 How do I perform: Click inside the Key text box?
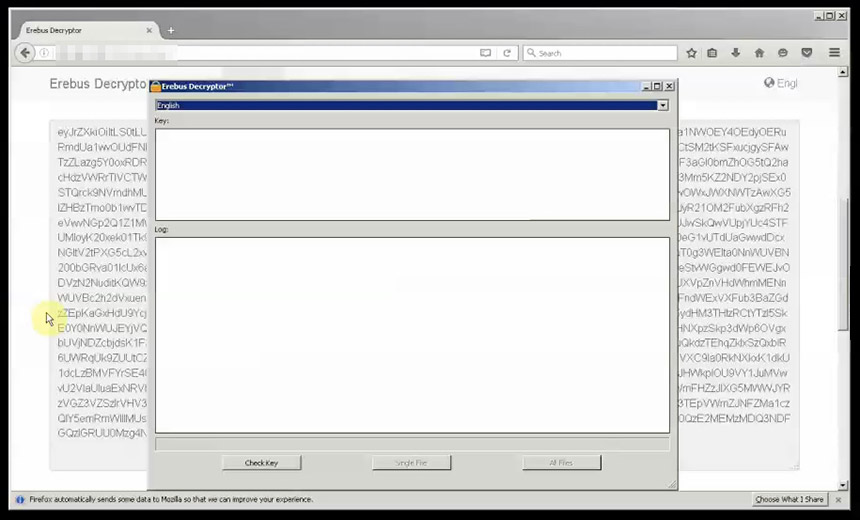click(412, 174)
